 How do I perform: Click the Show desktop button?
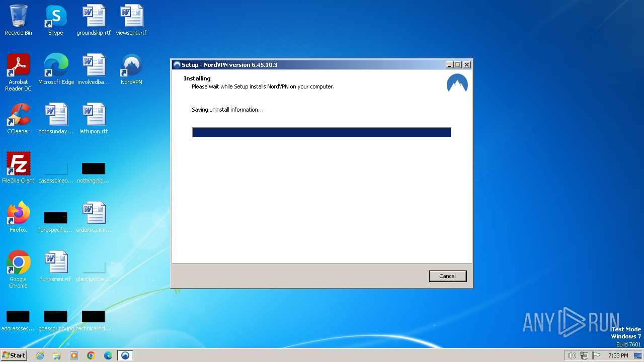click(x=638, y=355)
